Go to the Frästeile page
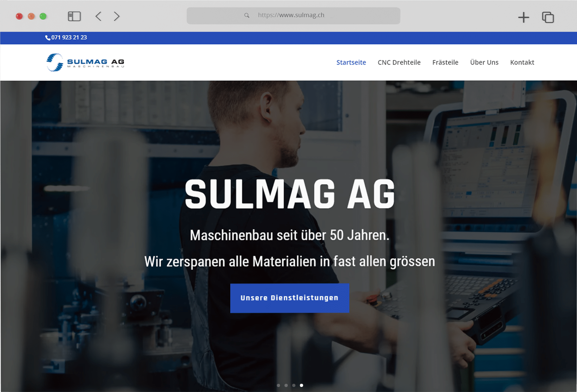 point(445,62)
